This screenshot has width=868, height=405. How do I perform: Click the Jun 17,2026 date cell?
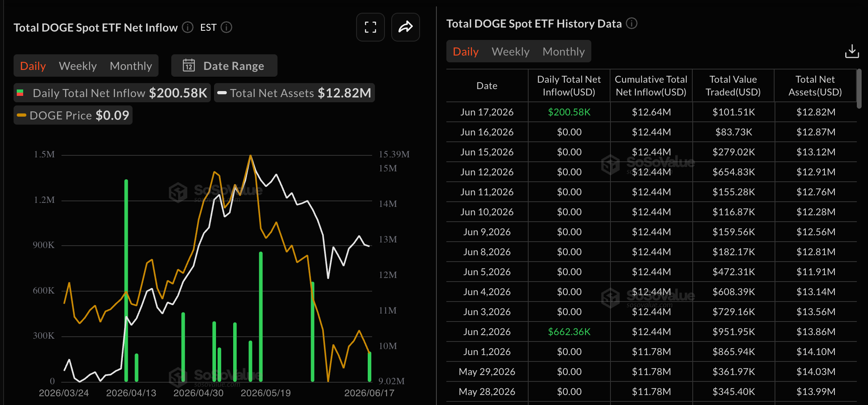click(x=487, y=112)
